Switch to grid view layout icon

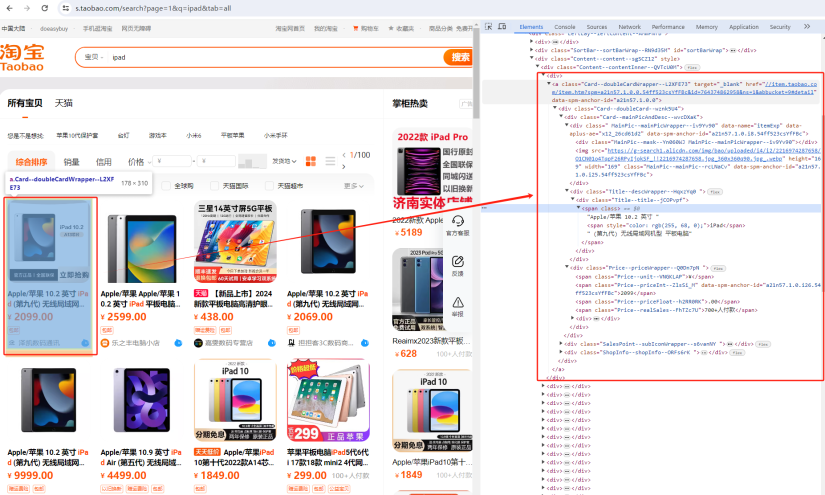pos(311,161)
